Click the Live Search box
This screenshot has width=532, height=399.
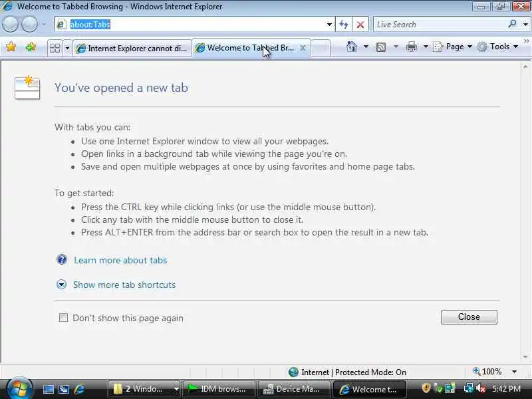pos(440,25)
